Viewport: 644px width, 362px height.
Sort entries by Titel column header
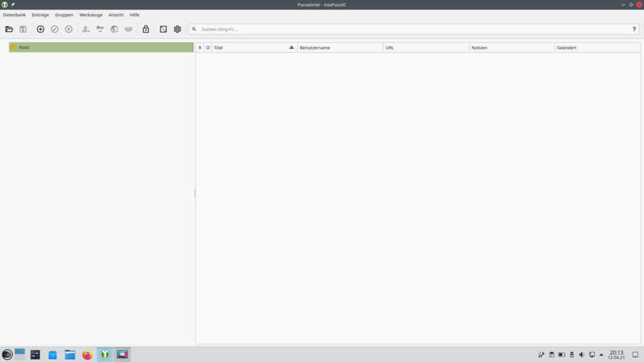click(252, 48)
